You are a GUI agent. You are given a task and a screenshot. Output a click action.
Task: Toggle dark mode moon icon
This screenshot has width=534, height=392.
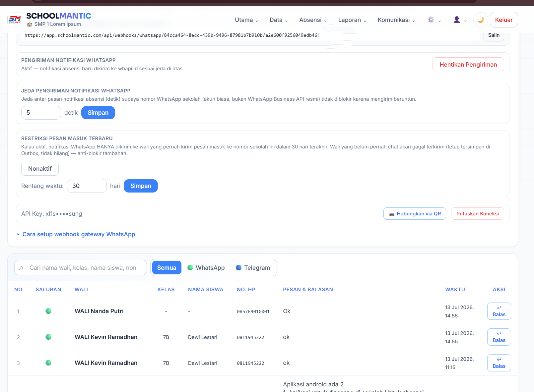point(481,20)
